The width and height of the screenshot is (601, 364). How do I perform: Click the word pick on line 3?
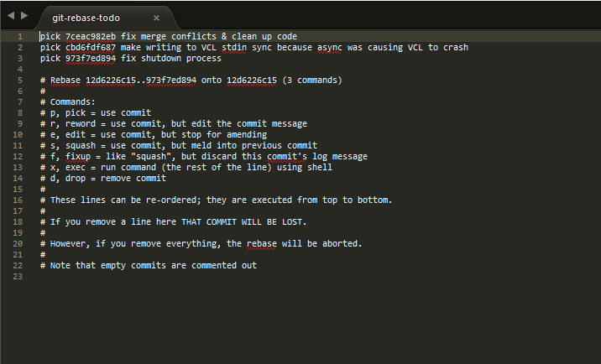(50, 59)
